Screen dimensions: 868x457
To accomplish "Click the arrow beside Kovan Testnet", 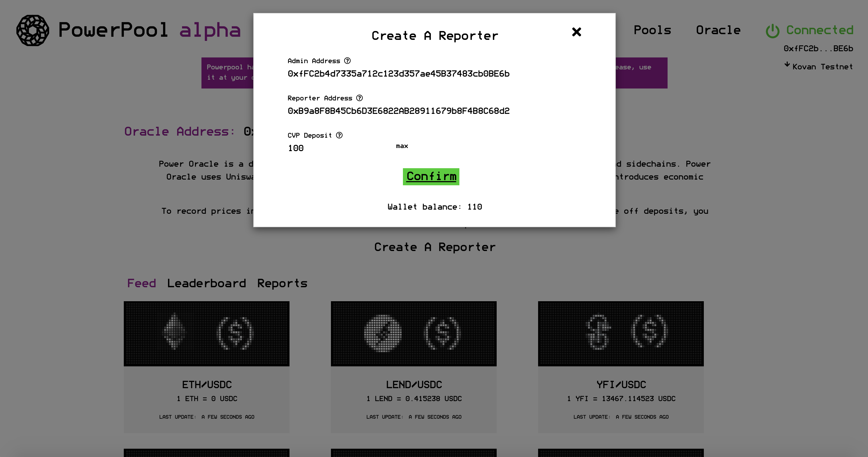I will click(787, 64).
